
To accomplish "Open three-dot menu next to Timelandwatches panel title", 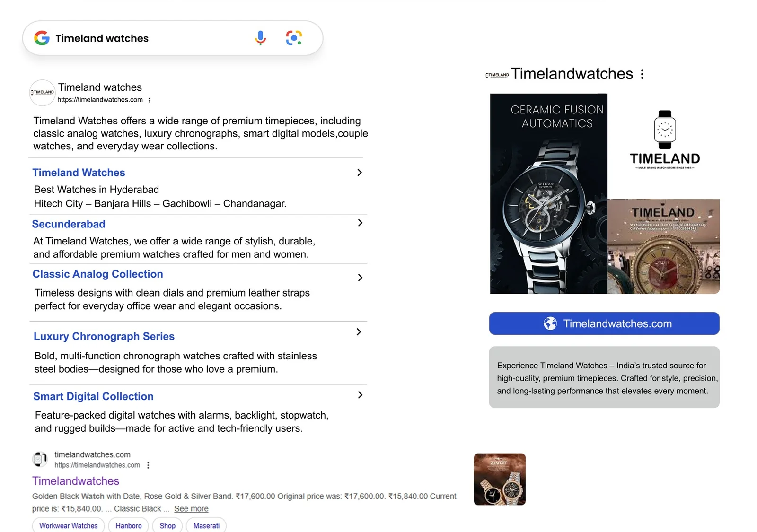I will [642, 74].
